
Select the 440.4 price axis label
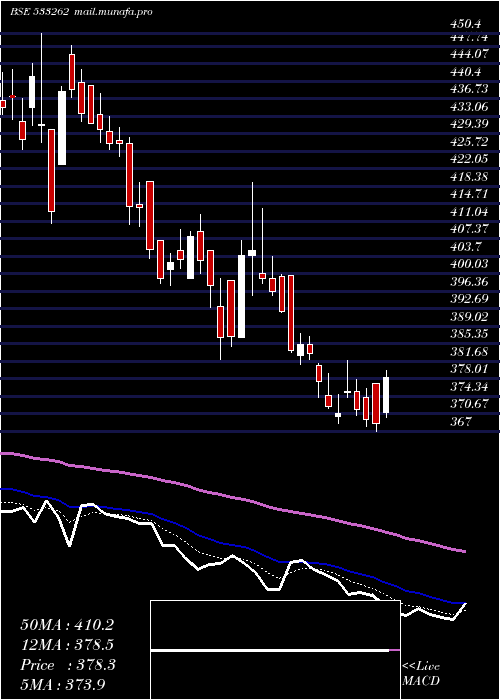click(467, 71)
